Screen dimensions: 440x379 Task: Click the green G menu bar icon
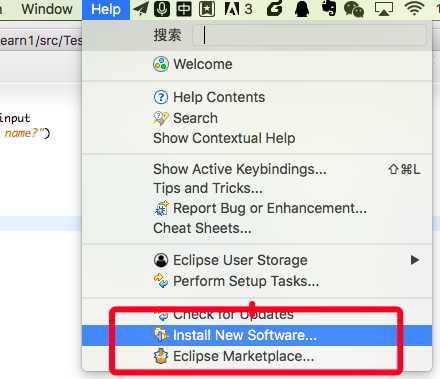point(275,9)
